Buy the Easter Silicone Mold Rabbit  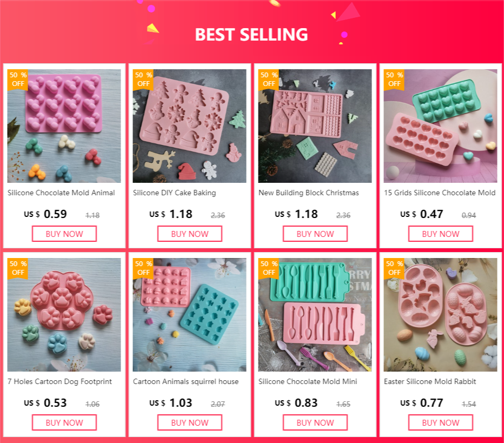coord(441,422)
